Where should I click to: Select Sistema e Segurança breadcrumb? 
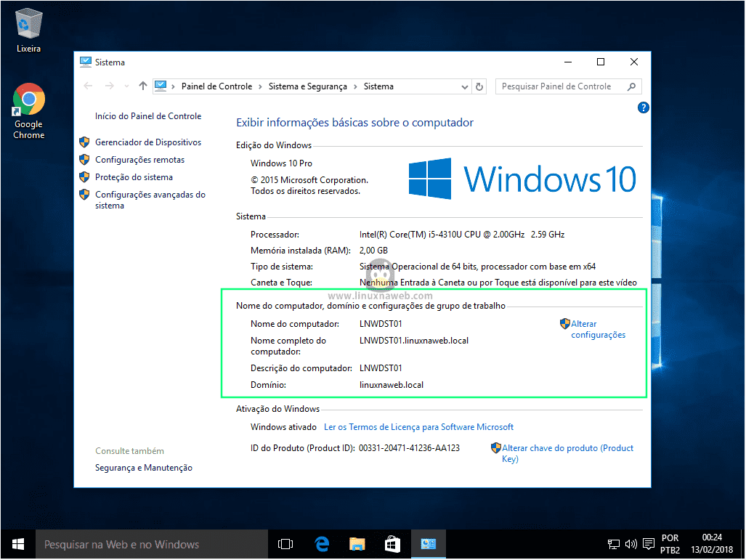pos(308,86)
